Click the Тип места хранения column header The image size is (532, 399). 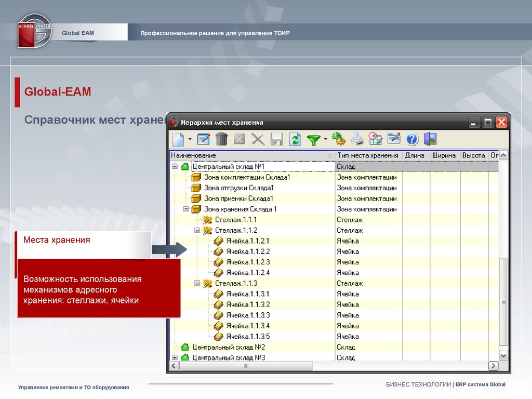367,155
